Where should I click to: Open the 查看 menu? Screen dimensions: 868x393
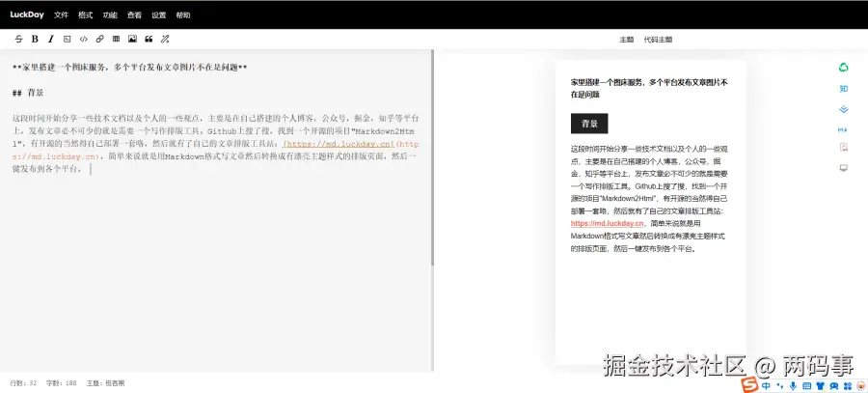point(134,14)
